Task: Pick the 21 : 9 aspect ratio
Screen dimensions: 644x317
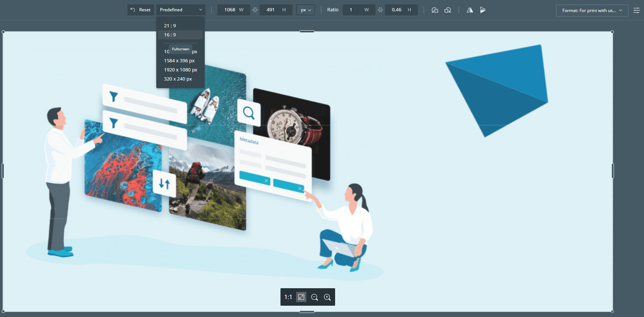Action: pyautogui.click(x=170, y=26)
